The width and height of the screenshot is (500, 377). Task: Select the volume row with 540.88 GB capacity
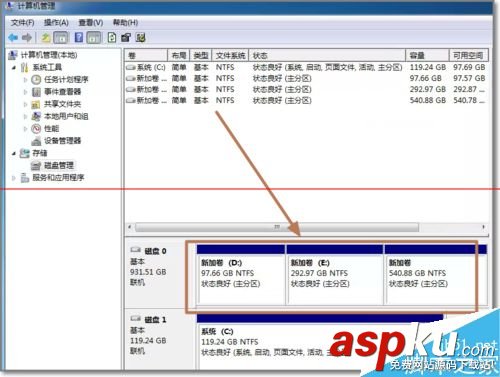pyautogui.click(x=306, y=101)
